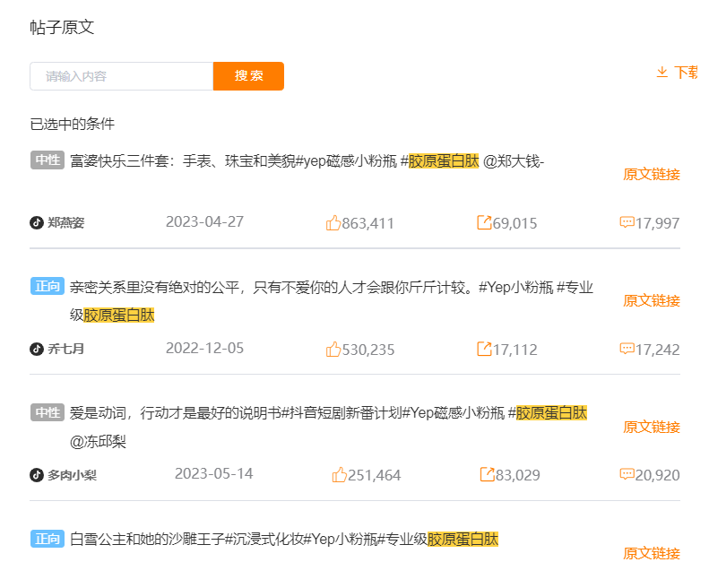Screen dimensions: 709x588
Task: Click the orange 搜索 button
Action: (x=248, y=76)
